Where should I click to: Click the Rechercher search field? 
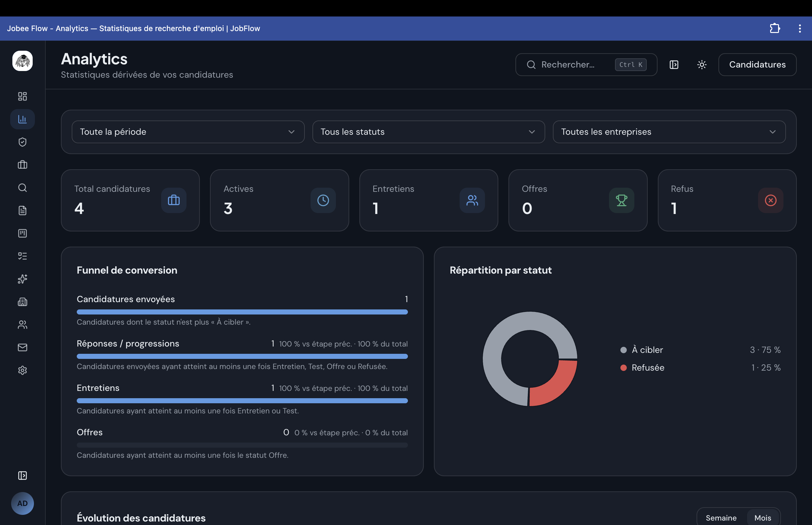pos(586,65)
